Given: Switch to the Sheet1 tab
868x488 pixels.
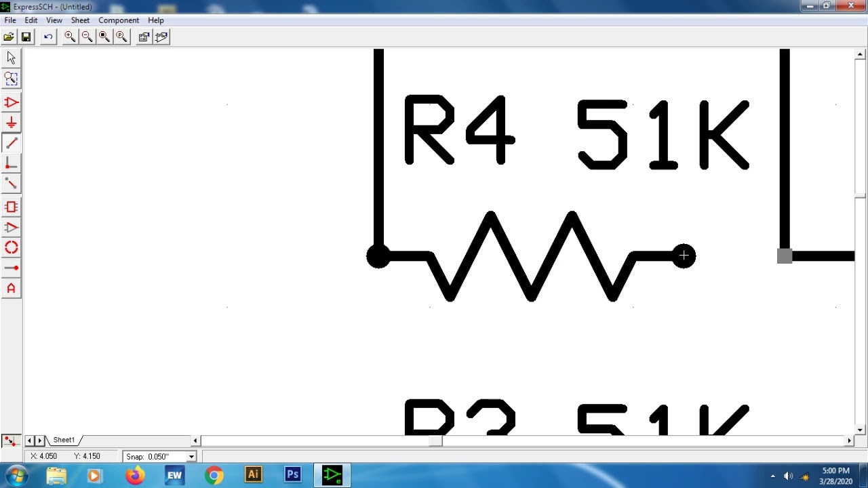Looking at the screenshot, I should pos(64,441).
